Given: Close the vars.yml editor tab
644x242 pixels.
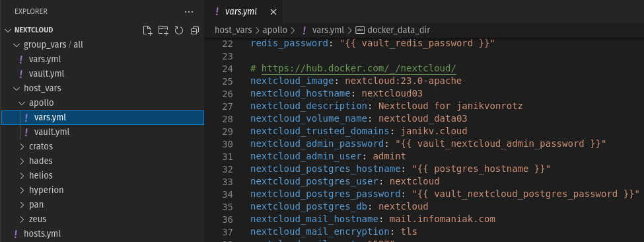Looking at the screenshot, I should point(273,12).
